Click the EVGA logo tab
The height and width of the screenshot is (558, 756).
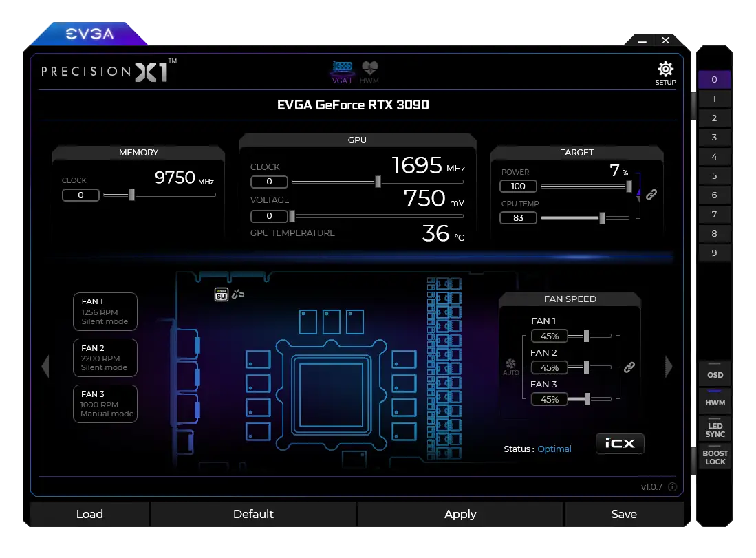tap(89, 34)
